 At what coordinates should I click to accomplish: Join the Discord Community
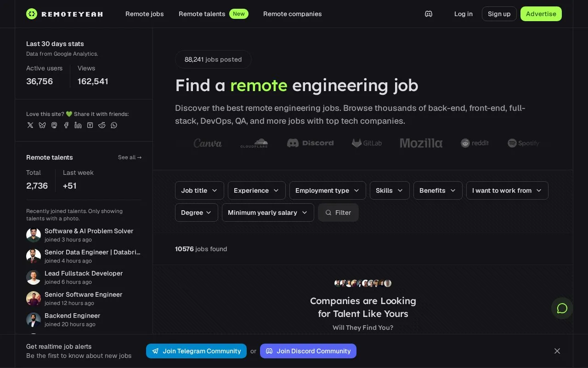click(308, 351)
